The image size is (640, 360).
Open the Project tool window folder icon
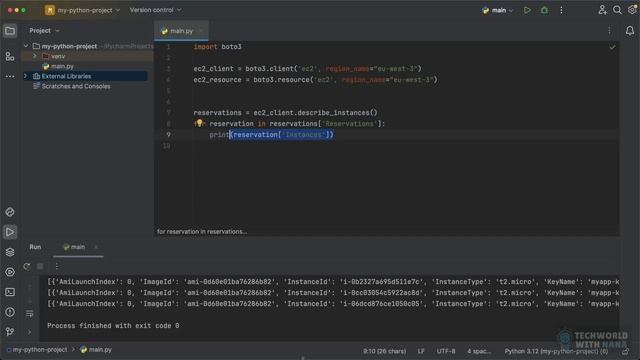[10, 31]
